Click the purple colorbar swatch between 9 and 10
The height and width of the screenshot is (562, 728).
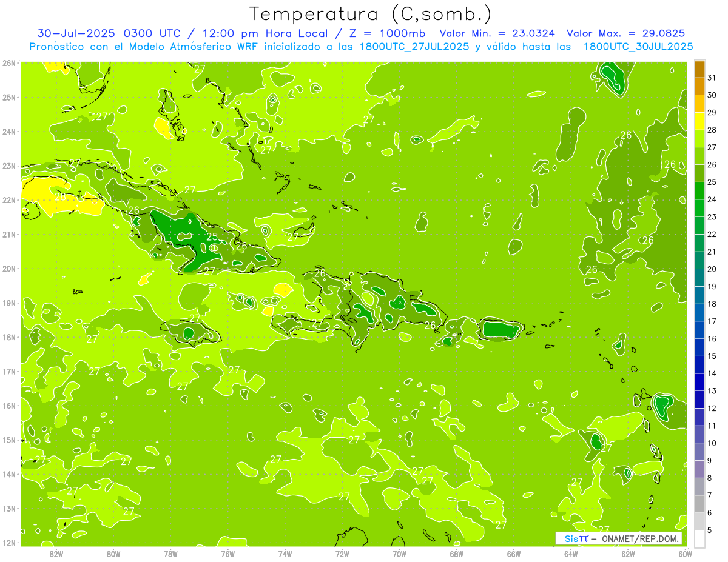click(x=699, y=452)
